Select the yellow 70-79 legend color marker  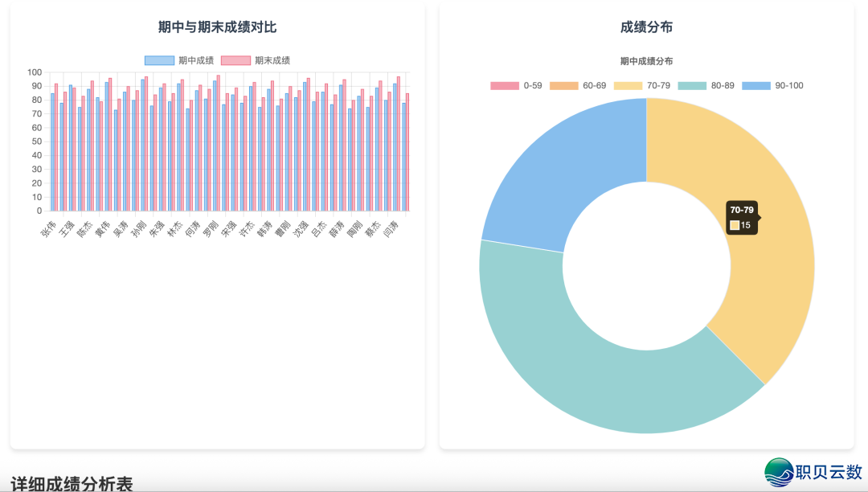[628, 85]
